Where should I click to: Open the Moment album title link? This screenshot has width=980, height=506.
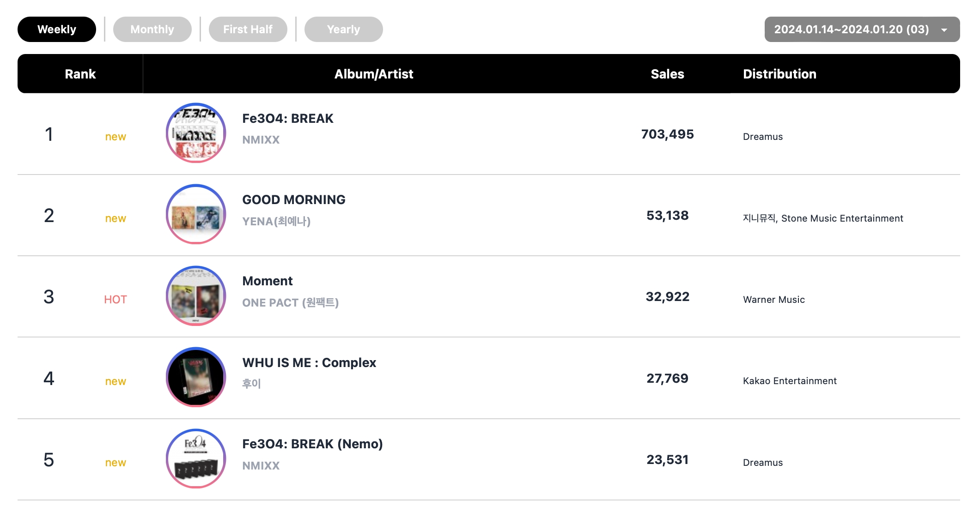tap(268, 281)
